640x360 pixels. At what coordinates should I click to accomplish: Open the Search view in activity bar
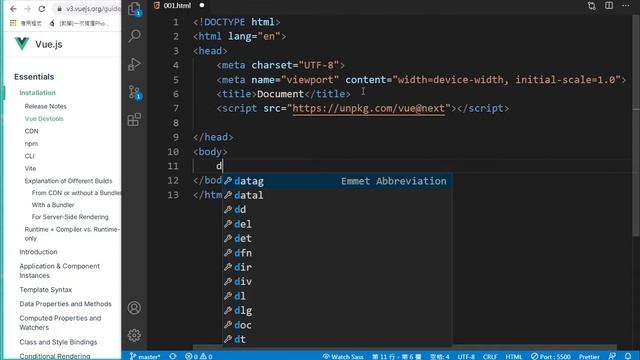[x=134, y=36]
